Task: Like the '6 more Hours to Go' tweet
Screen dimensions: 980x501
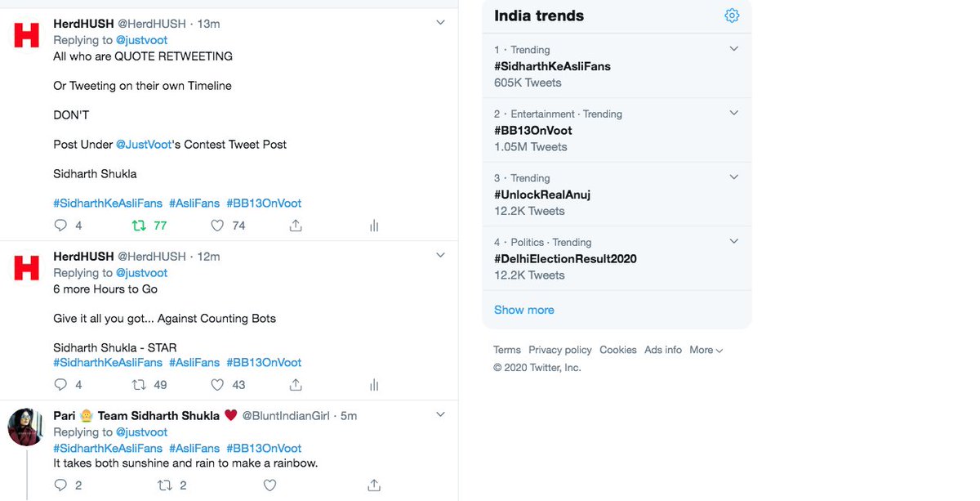Action: coord(217,384)
